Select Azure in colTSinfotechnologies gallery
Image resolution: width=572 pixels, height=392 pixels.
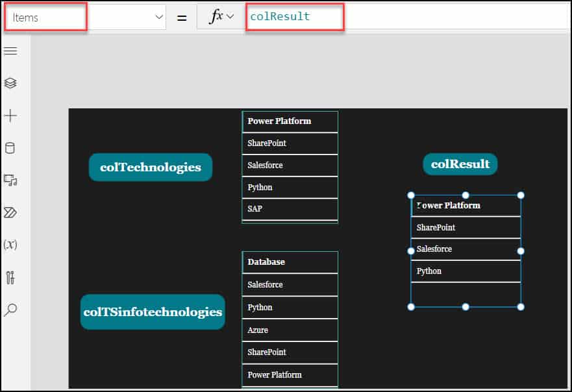pyautogui.click(x=290, y=330)
